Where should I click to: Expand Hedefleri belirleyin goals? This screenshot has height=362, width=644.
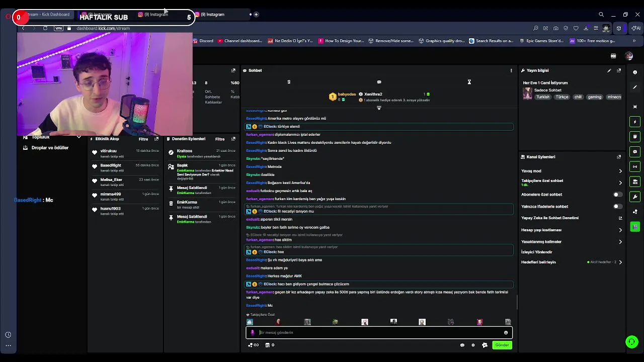(x=620, y=262)
